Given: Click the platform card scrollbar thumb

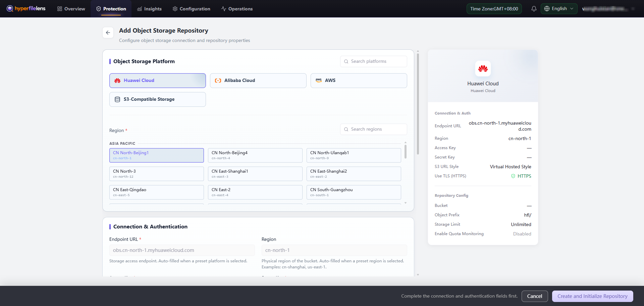Looking at the screenshot, I should (x=418, y=104).
